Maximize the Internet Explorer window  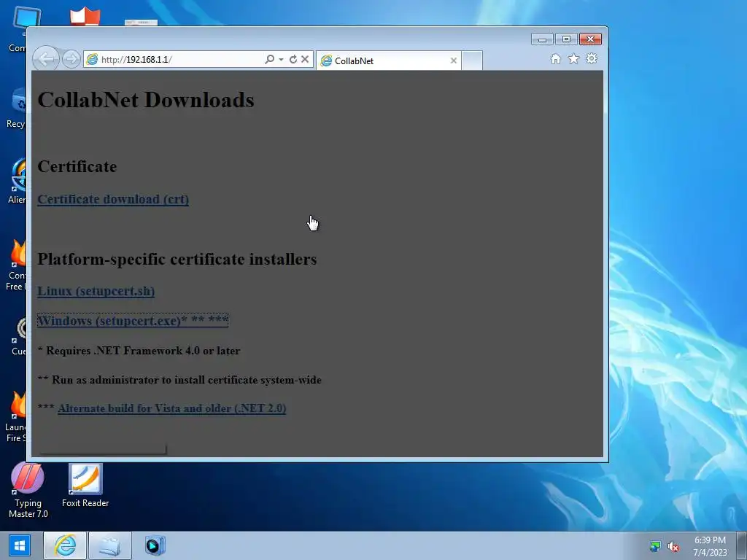point(566,39)
